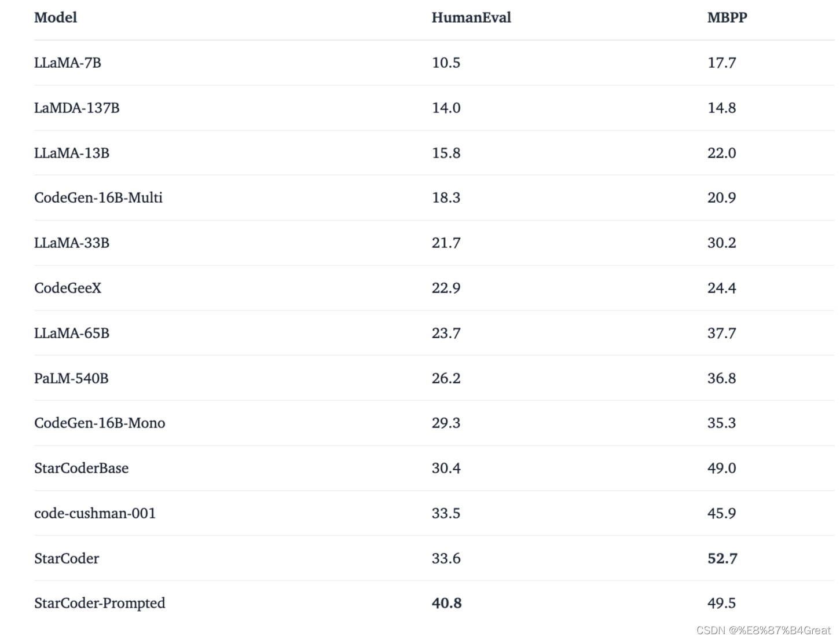Click the Model column header
This screenshot has width=840, height=640.
56,17
